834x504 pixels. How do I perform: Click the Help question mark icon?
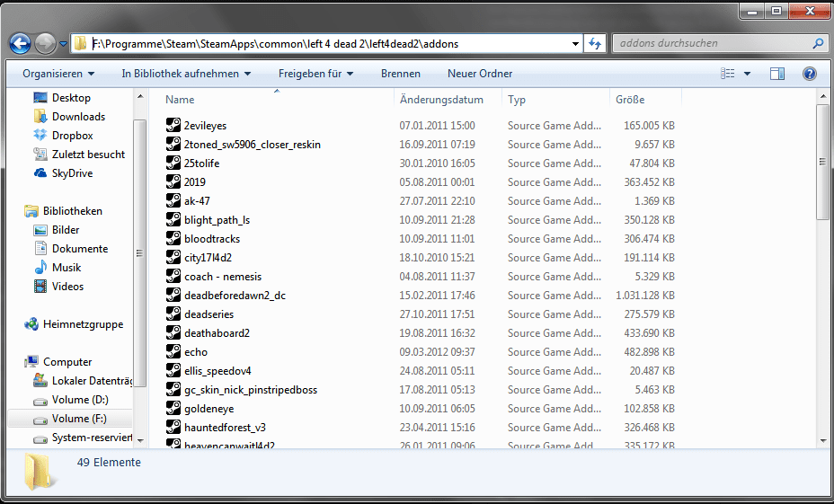point(809,74)
